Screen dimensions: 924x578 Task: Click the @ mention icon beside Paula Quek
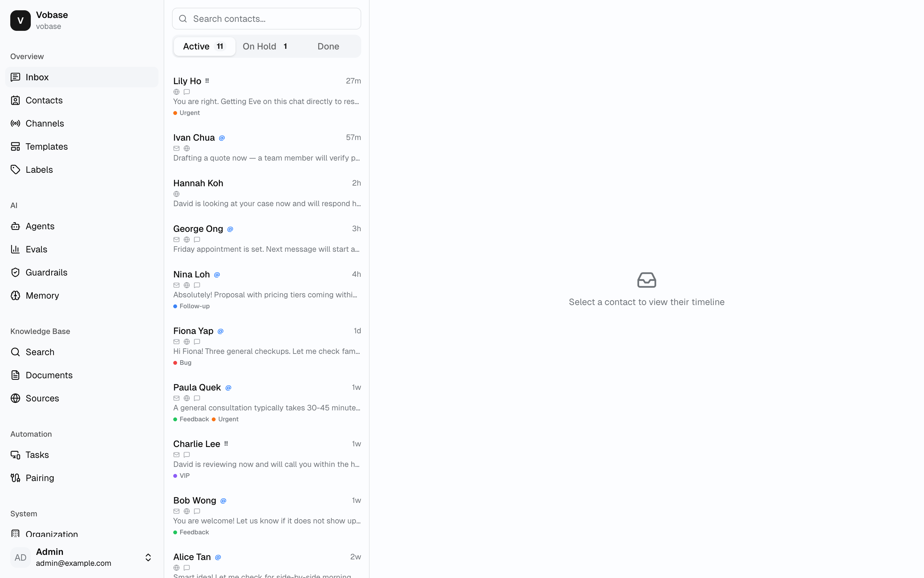tap(228, 388)
